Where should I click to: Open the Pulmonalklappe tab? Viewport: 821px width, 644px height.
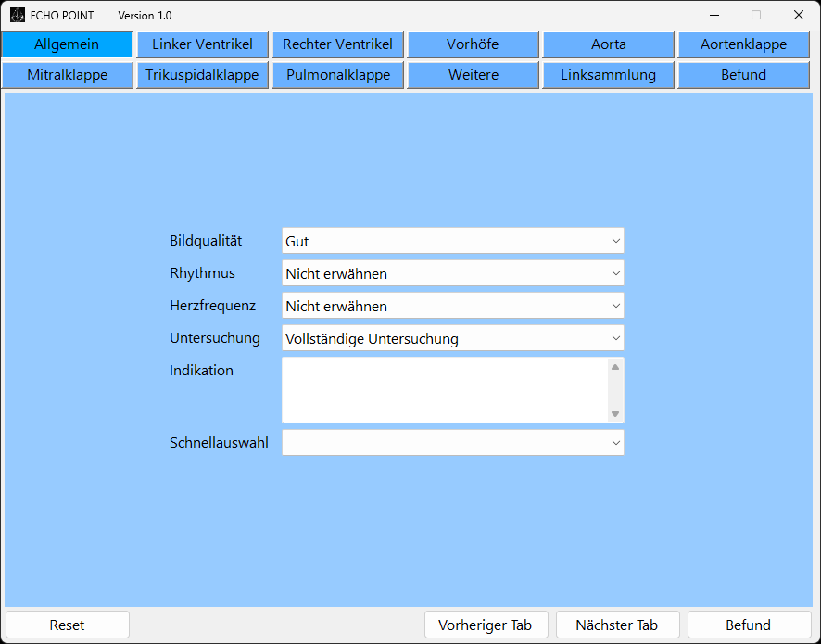click(337, 75)
